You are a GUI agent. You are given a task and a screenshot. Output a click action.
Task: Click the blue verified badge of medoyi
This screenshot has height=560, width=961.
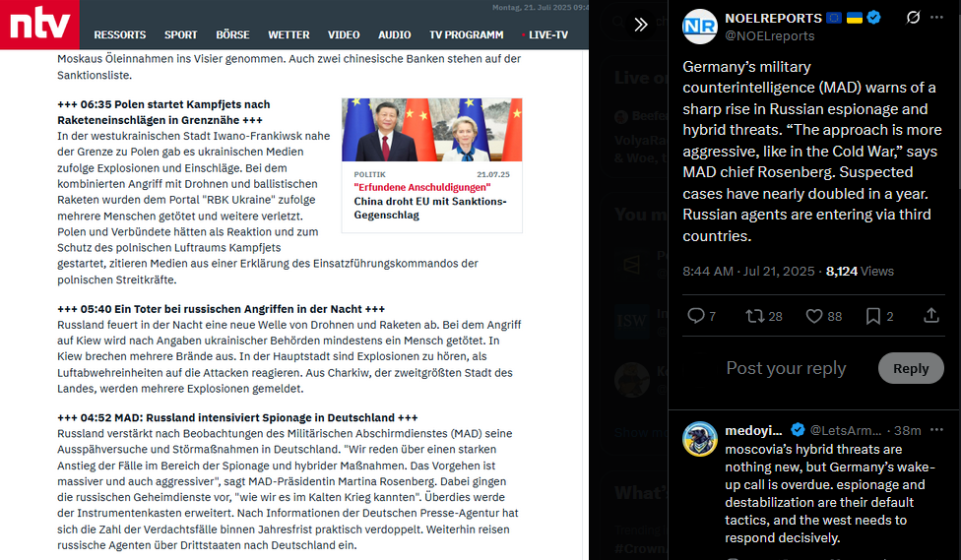[x=798, y=430]
